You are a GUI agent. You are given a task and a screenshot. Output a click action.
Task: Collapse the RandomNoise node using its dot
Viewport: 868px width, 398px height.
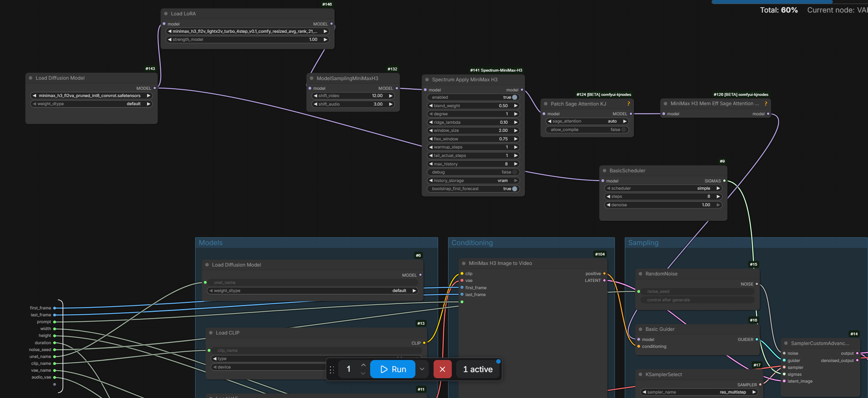(640, 274)
